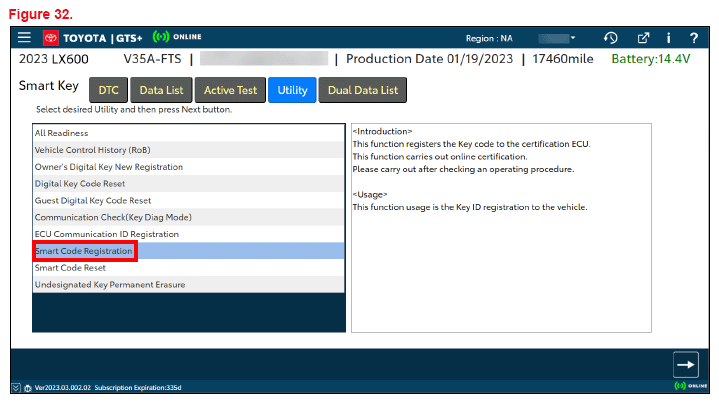Switch to the Active Test tab
This screenshot has height=403, width=719.
click(230, 90)
